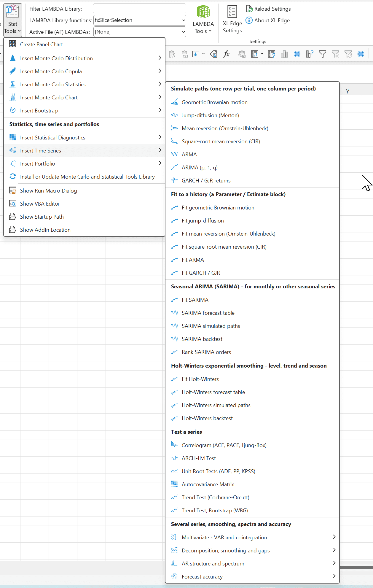Open LAMBDA Library functions combo box
The width and height of the screenshot is (373, 588).
coord(140,20)
